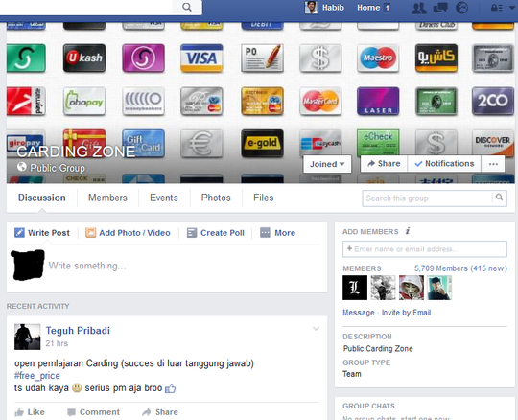Select the Discussion tab
This screenshot has width=518, height=420.
[x=42, y=198]
